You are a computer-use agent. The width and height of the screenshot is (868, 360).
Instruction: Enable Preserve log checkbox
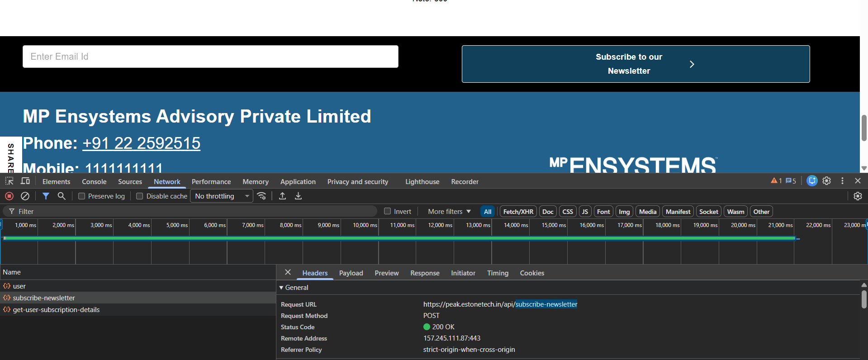coord(82,196)
